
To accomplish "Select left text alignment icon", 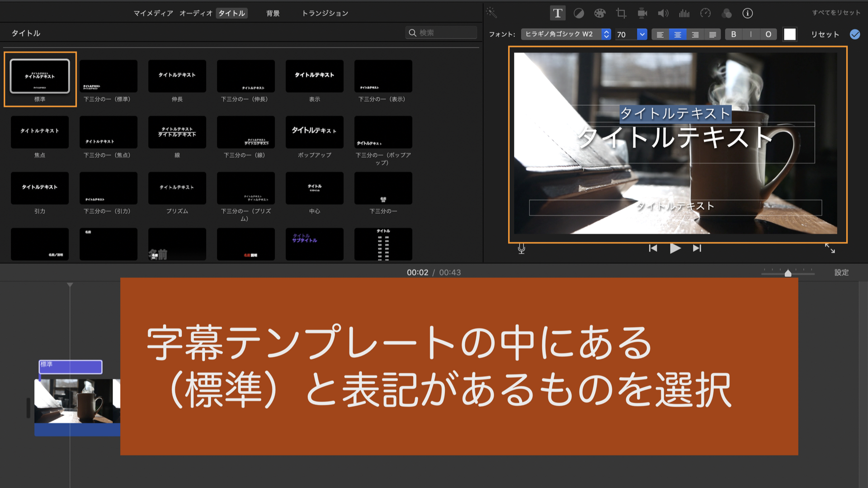I will [658, 34].
